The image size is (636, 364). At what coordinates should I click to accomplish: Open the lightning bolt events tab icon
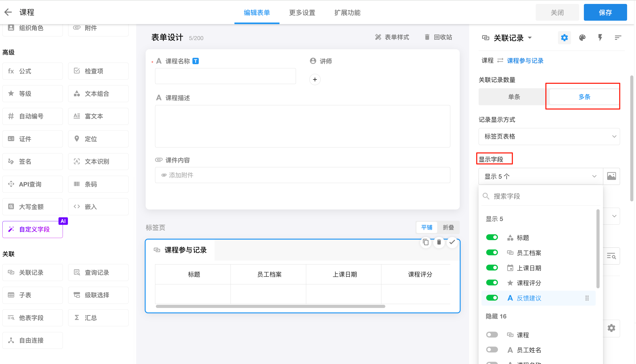600,38
